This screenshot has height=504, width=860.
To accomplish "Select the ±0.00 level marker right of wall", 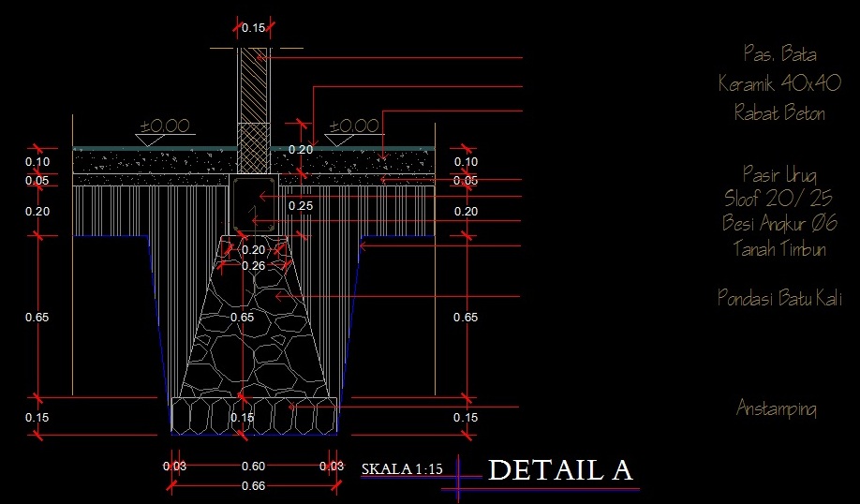I will (354, 126).
